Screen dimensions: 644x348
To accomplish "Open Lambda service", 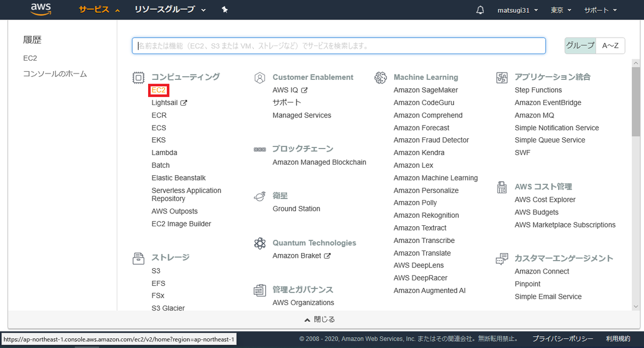I will pos(164,153).
